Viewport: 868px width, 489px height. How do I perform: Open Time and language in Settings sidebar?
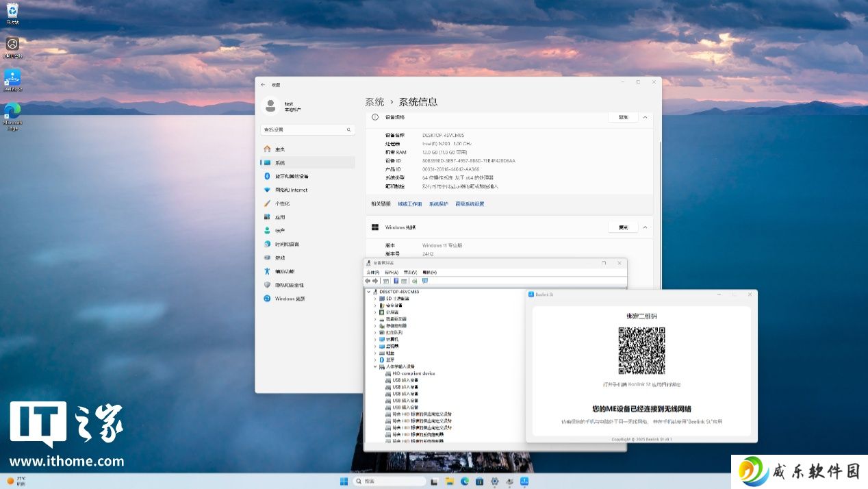point(308,244)
